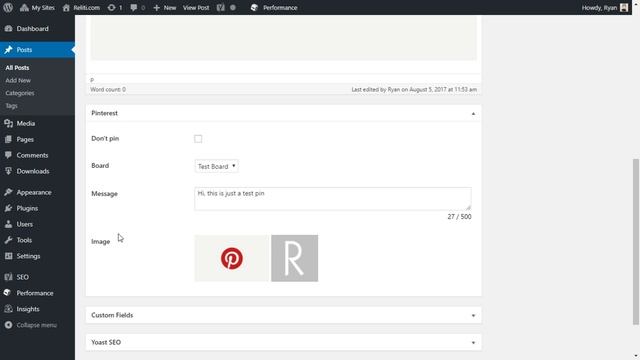
Task: Open Insights in the sidebar
Action: point(37,309)
